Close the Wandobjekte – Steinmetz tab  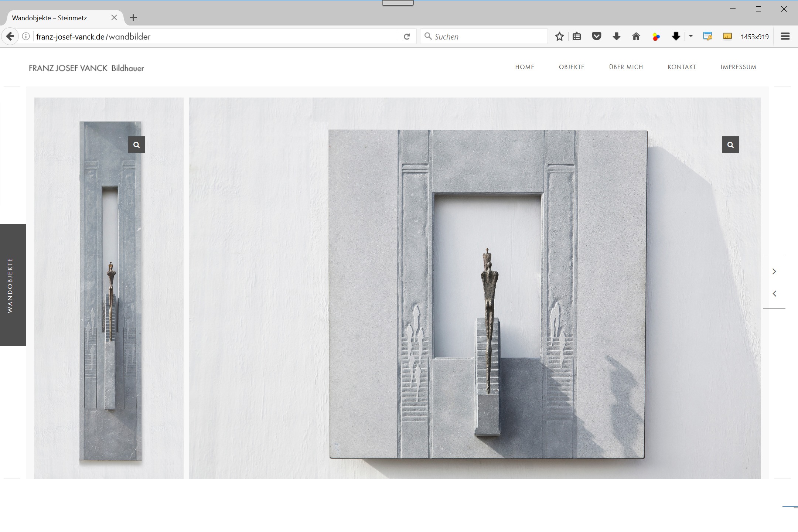(114, 17)
